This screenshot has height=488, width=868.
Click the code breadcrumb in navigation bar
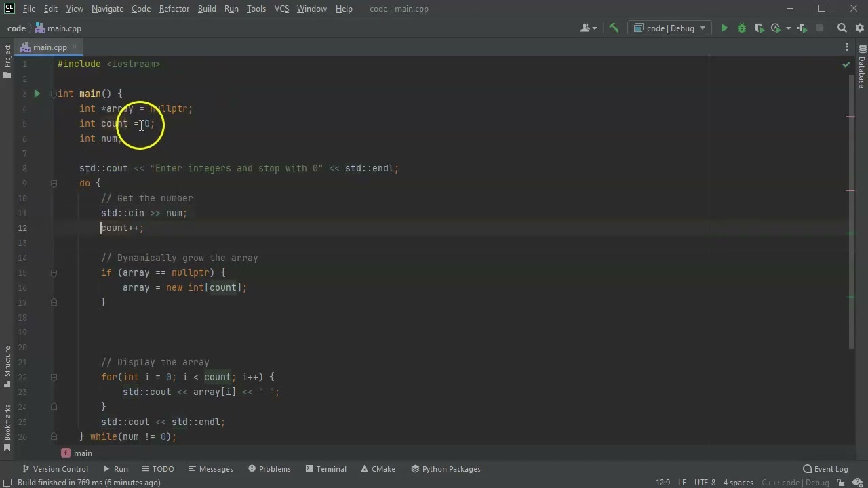tap(16, 28)
